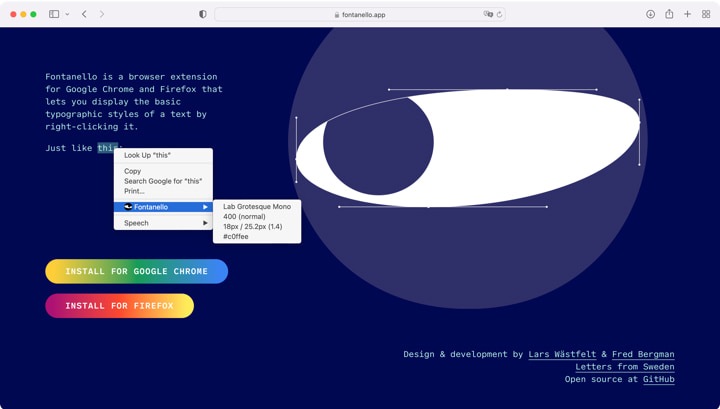Open the sidebar options chevron dropdown

[x=67, y=14]
